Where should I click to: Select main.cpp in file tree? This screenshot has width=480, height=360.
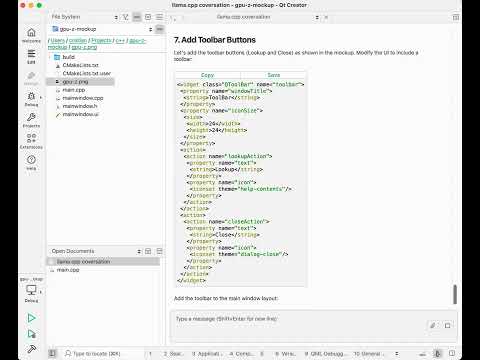coord(74,90)
